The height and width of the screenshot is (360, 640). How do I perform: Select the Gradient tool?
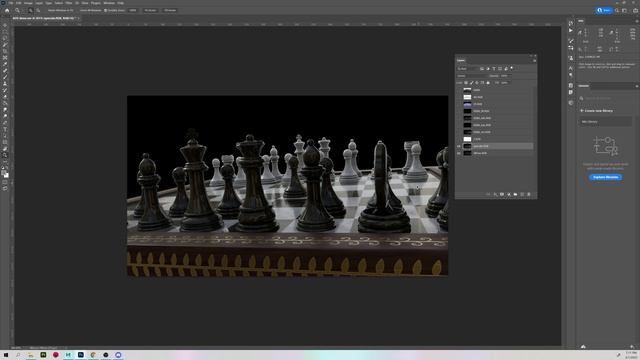[x=5, y=103]
